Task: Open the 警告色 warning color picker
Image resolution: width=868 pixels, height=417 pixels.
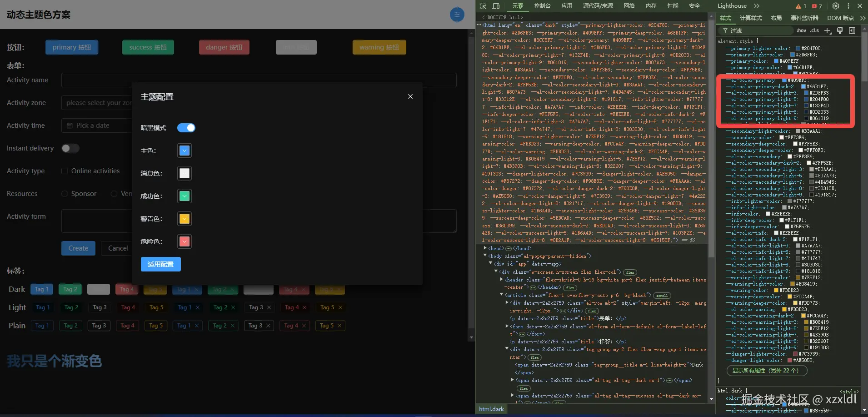Action: [x=184, y=219]
